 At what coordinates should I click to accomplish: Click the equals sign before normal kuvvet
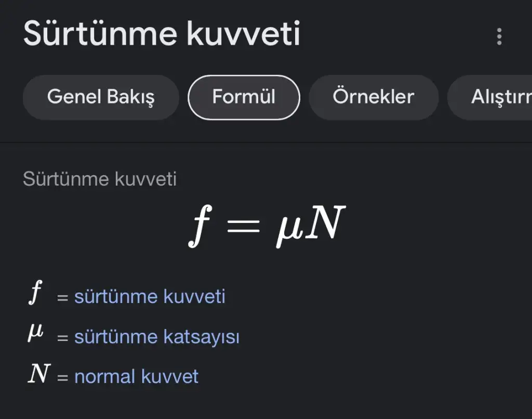62,377
